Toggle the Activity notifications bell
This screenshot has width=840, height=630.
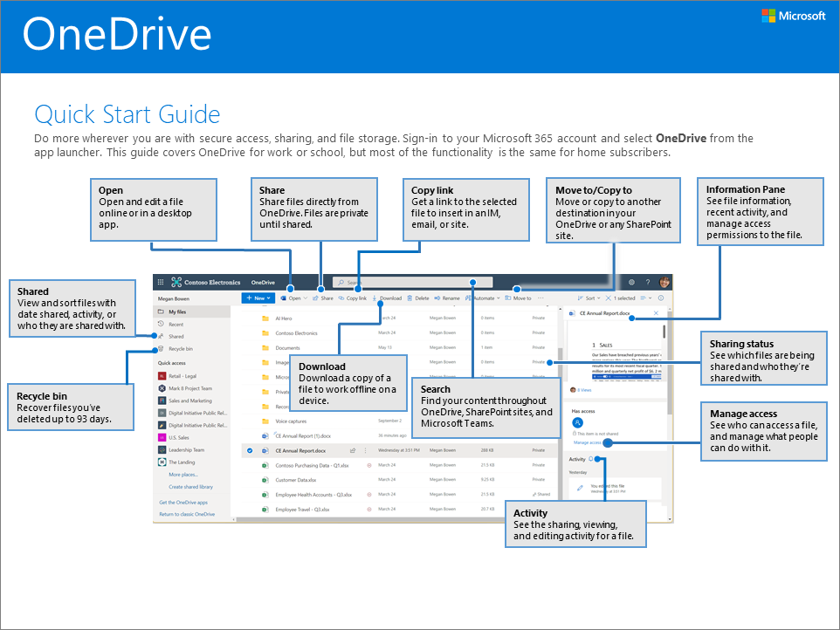point(590,458)
